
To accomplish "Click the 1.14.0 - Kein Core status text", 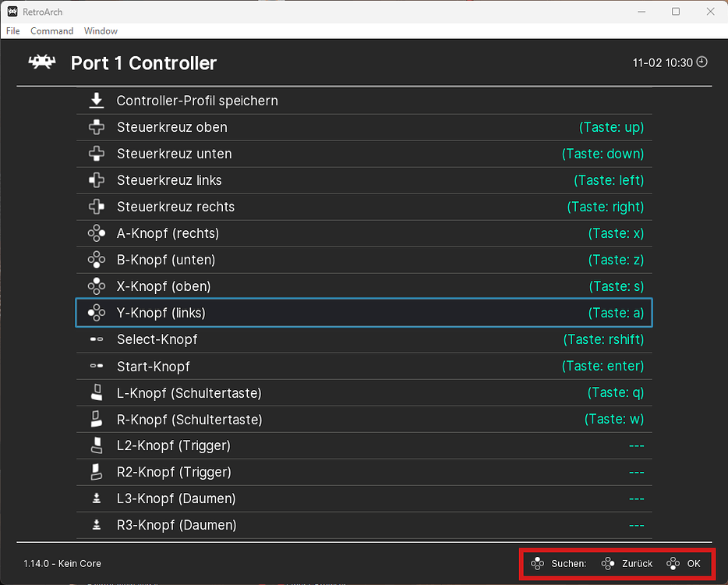I will pyautogui.click(x=62, y=563).
